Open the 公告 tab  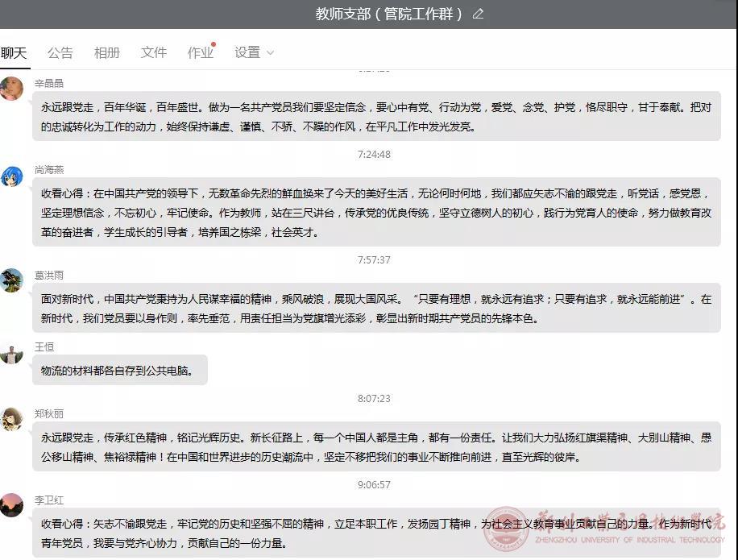coord(60,52)
